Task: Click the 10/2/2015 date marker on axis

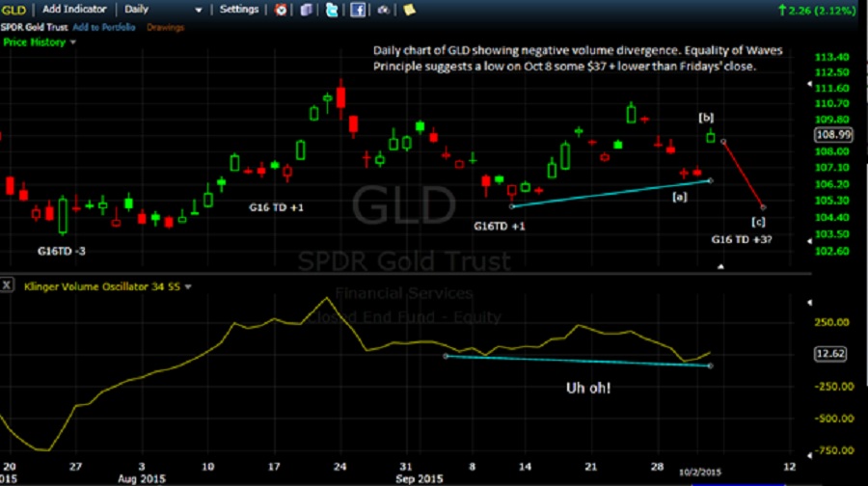Action: (x=700, y=472)
